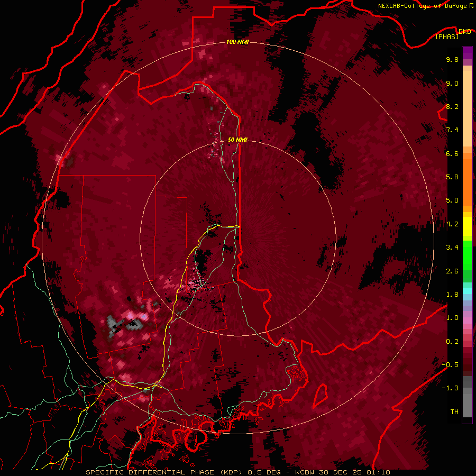Click the 100 NMI range ring label
This screenshot has width=476, height=476.
click(x=237, y=42)
